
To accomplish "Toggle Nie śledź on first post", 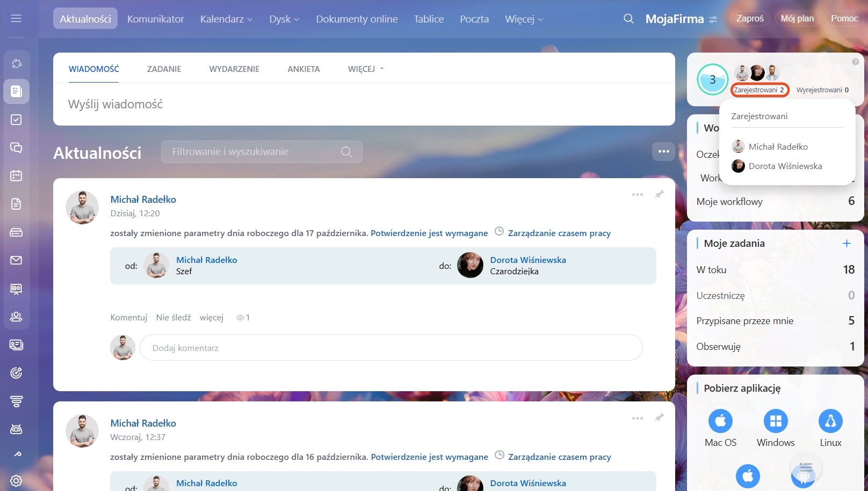I will click(173, 318).
